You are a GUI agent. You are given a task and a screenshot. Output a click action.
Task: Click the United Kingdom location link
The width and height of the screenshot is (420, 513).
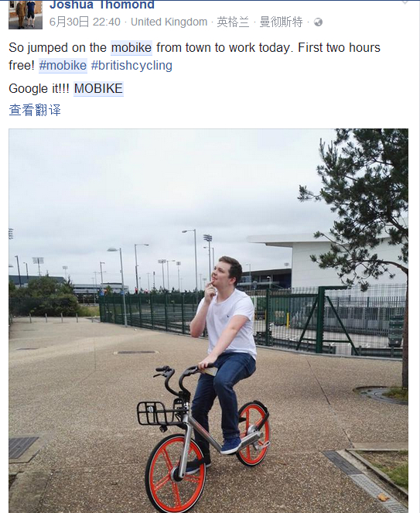[x=169, y=22]
